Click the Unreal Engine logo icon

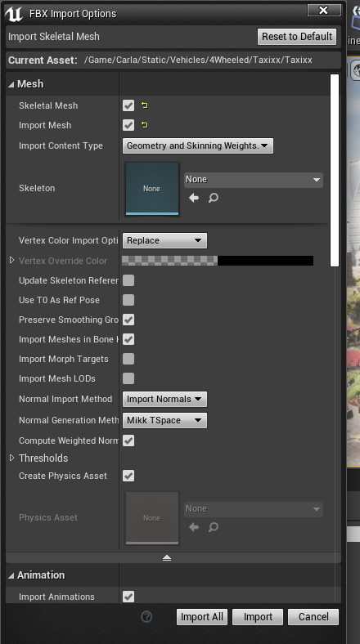(14, 14)
